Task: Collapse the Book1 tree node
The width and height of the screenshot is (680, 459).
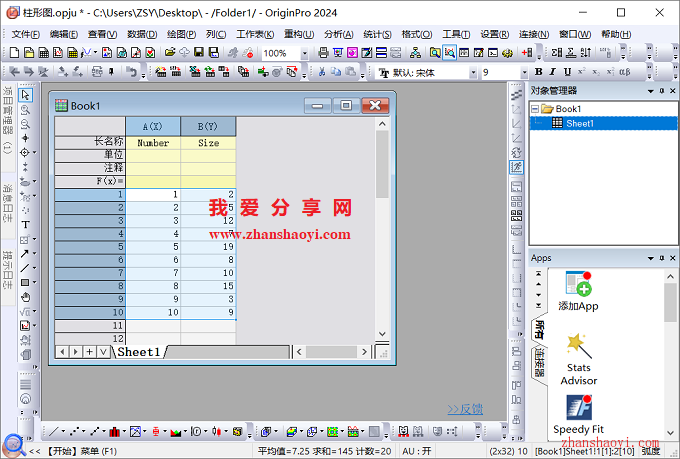Action: tap(535, 109)
